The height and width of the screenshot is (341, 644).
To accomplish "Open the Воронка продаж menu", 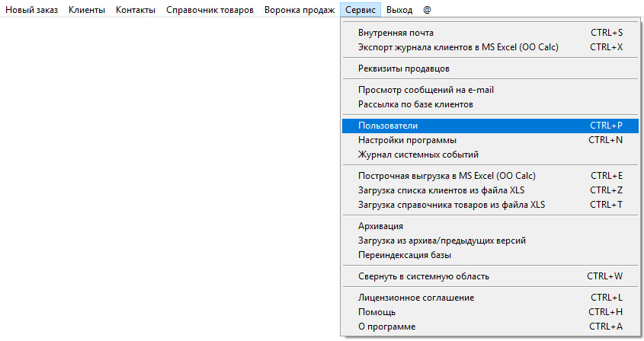I will click(299, 11).
